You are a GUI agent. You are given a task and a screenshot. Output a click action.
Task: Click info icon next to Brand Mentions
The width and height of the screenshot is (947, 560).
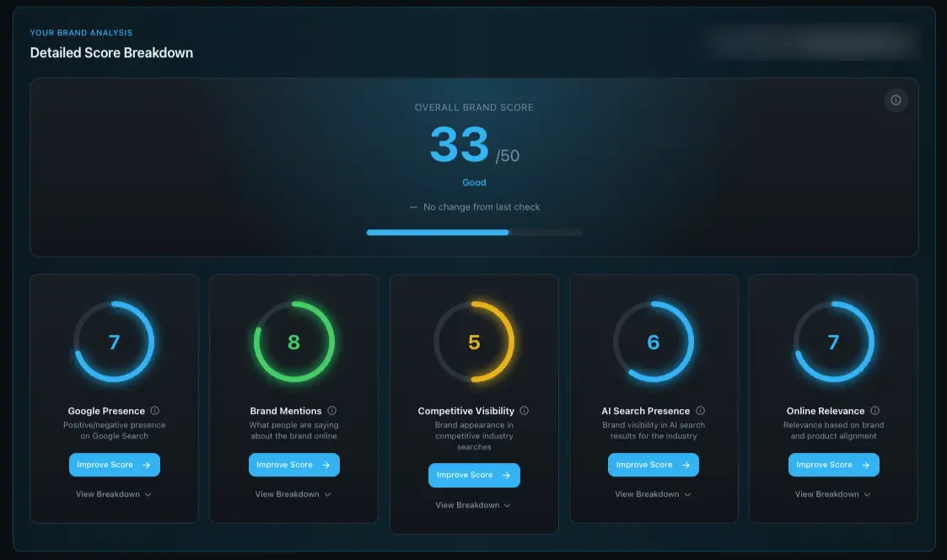(331, 411)
